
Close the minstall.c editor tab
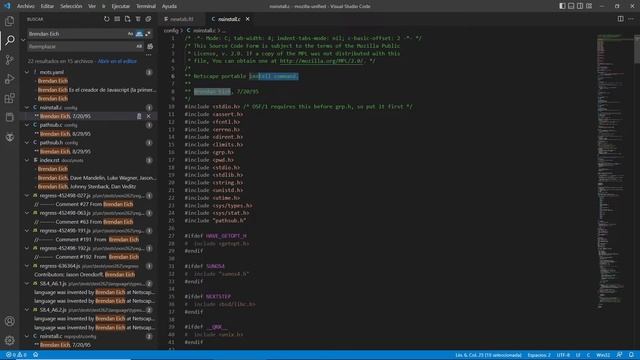pos(247,19)
